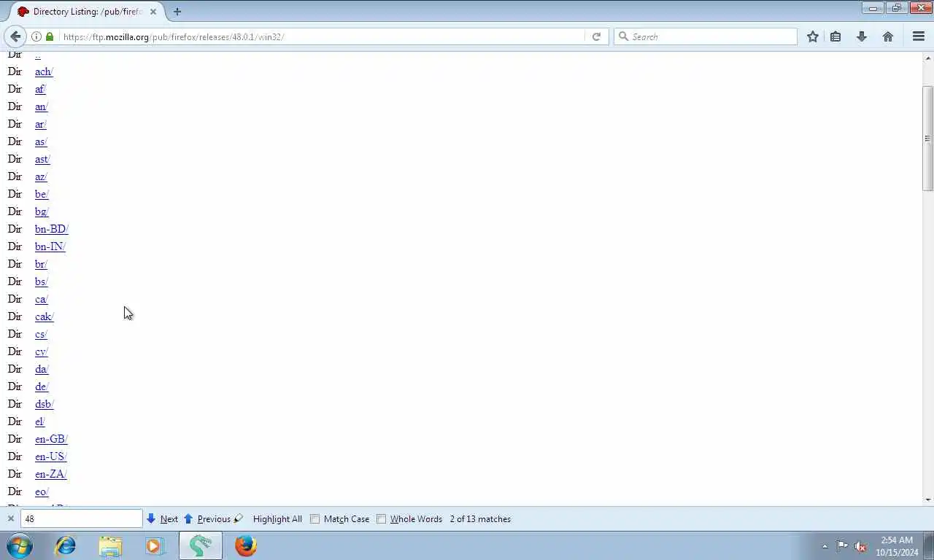Viewport: 934px width, 560px height.
Task: Open the ar/ directory link
Action: pyautogui.click(x=40, y=124)
